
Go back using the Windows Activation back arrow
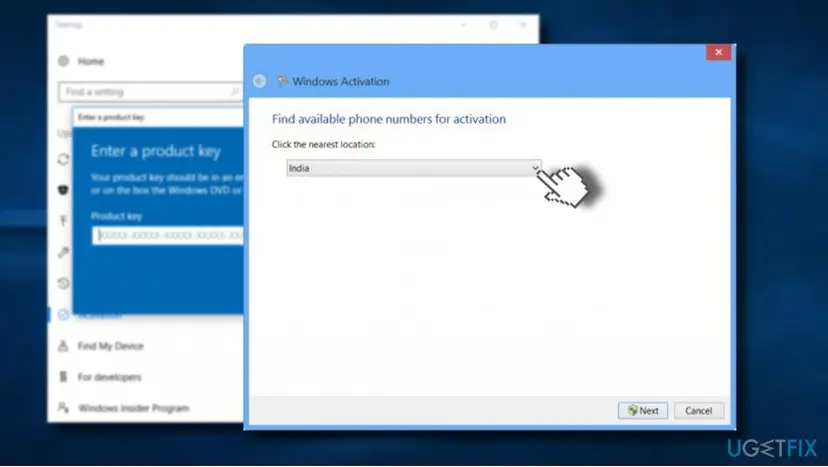pyautogui.click(x=259, y=81)
